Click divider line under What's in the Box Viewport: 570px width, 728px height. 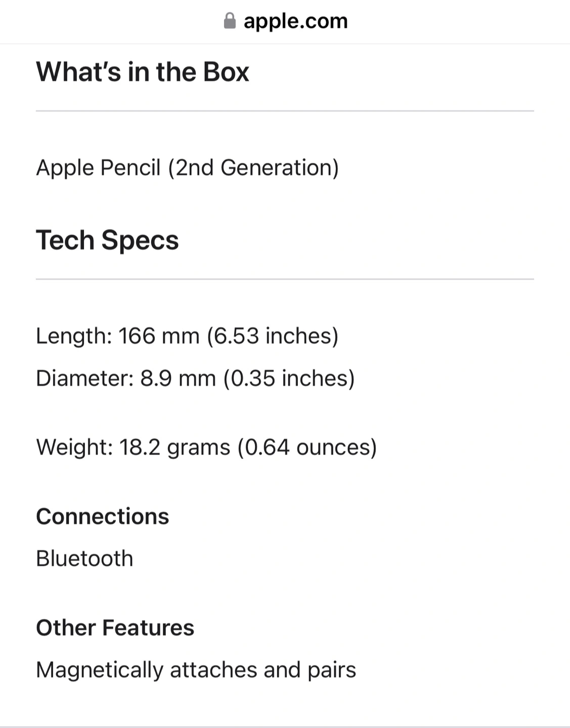tap(285, 111)
